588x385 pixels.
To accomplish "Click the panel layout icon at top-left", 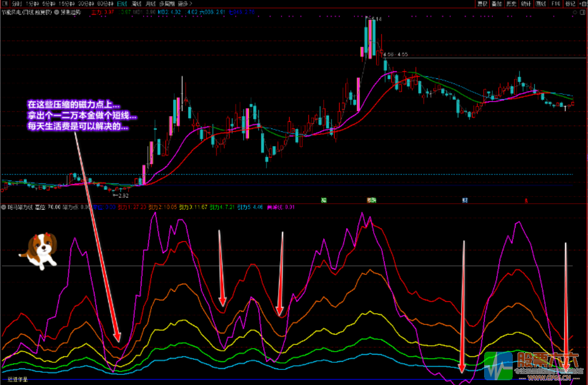I will (5, 3).
